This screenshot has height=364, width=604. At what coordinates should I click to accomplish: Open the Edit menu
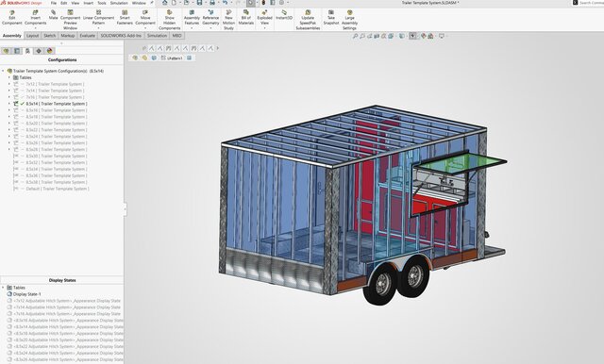[63, 3]
